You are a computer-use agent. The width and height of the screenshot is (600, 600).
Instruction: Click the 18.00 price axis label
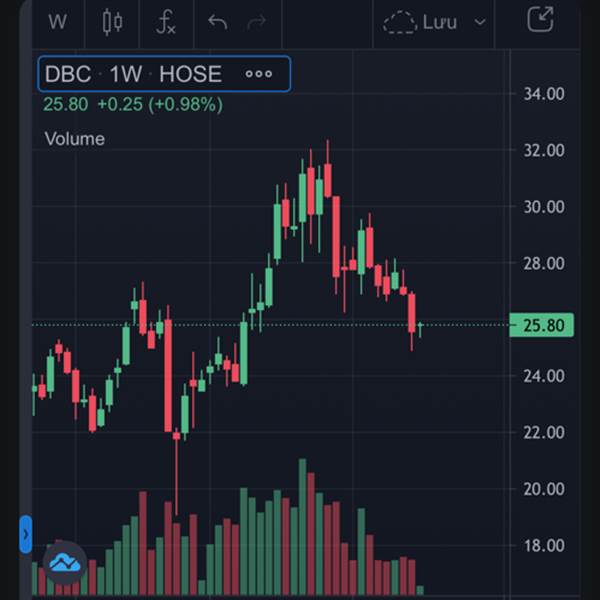pos(544,546)
